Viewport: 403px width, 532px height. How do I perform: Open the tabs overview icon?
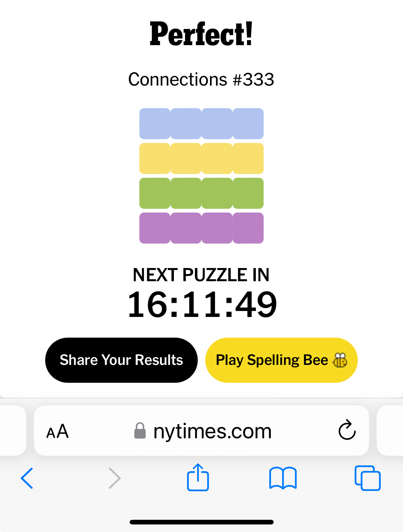(x=368, y=478)
